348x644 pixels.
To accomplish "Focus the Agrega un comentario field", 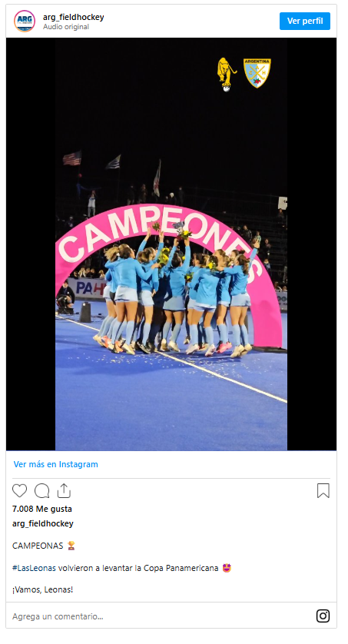I will tap(160, 616).
